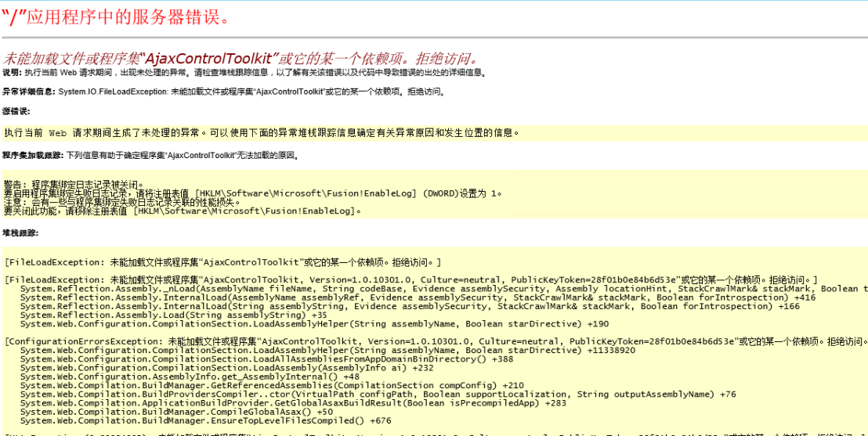The height and width of the screenshot is (436, 868).
Task: Click the Assembly.InternalLoad +416 line
Action: tap(418, 297)
